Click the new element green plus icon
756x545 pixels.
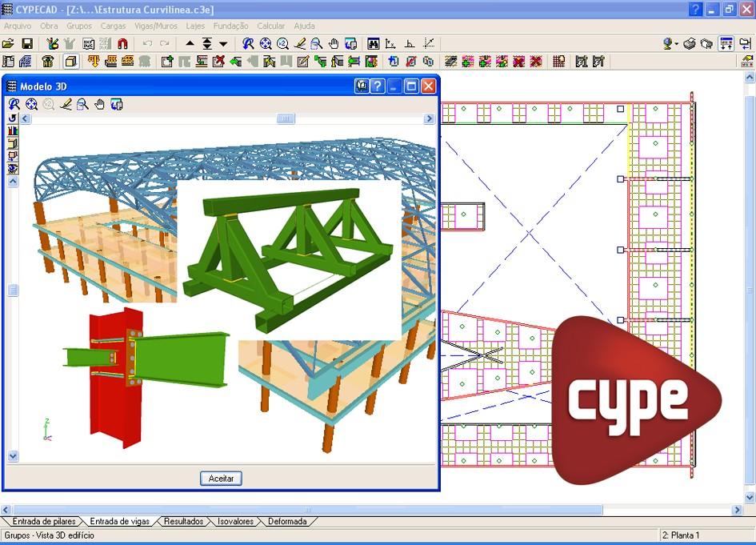[167, 62]
